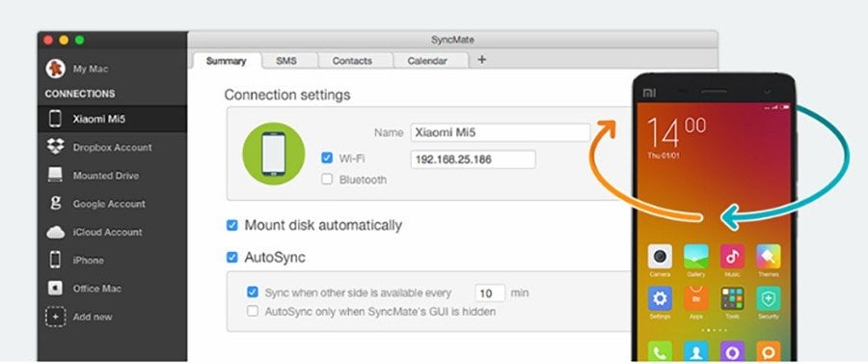Screen dimensions: 868x364
Task: Click the My Mac avatar icon
Action: pos(55,69)
